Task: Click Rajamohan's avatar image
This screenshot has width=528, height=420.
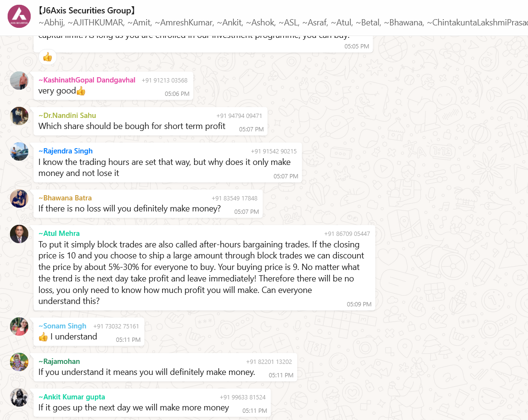Action: 19,362
